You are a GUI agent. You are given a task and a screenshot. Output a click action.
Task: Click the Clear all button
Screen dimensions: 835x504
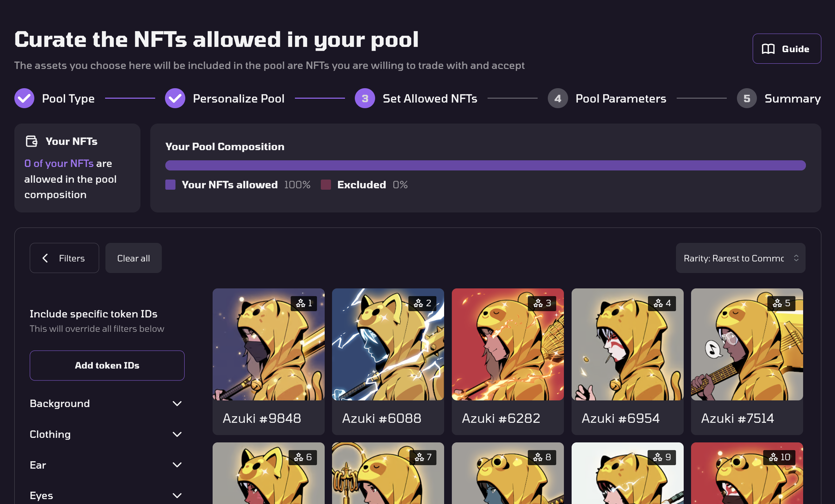tap(133, 258)
